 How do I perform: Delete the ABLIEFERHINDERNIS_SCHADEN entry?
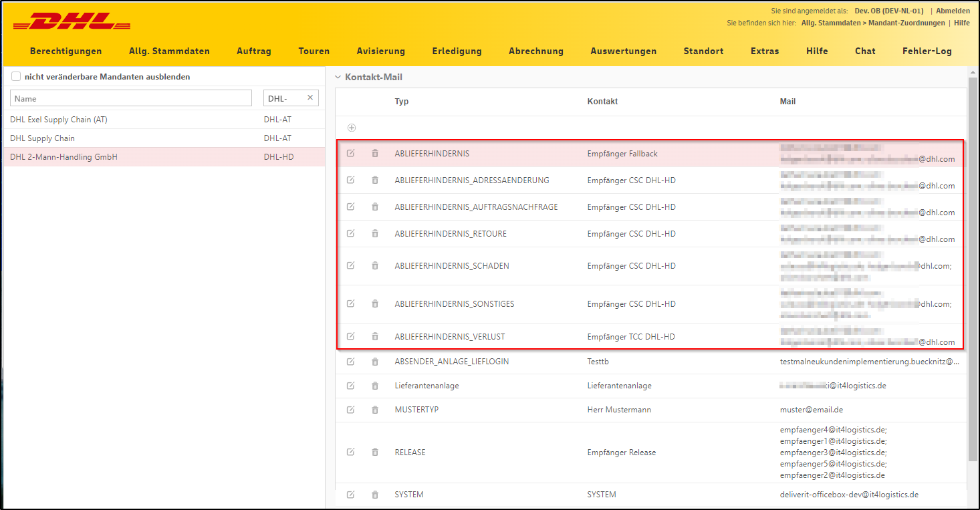[375, 265]
